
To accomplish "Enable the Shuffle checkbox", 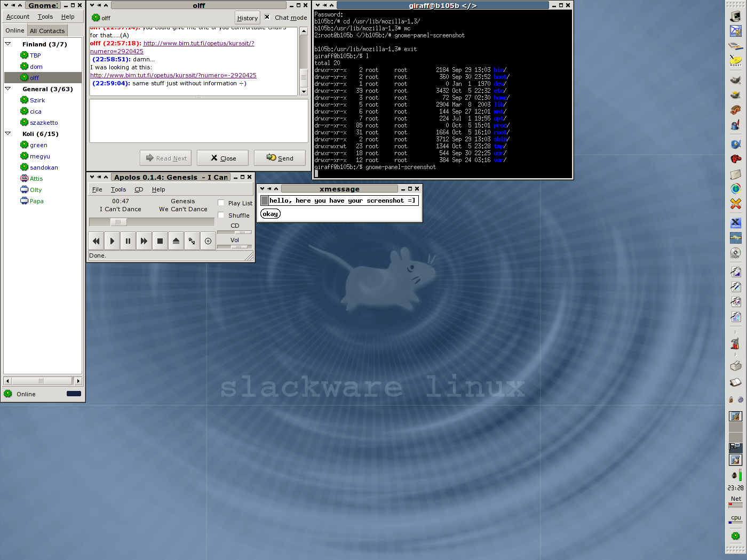I will (221, 215).
